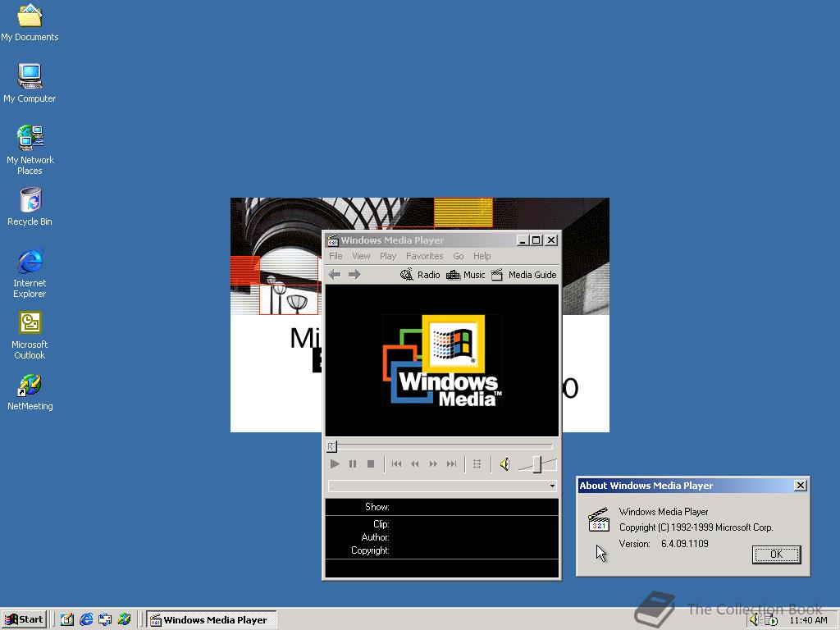Open My Documents desktop icon

coord(30,21)
